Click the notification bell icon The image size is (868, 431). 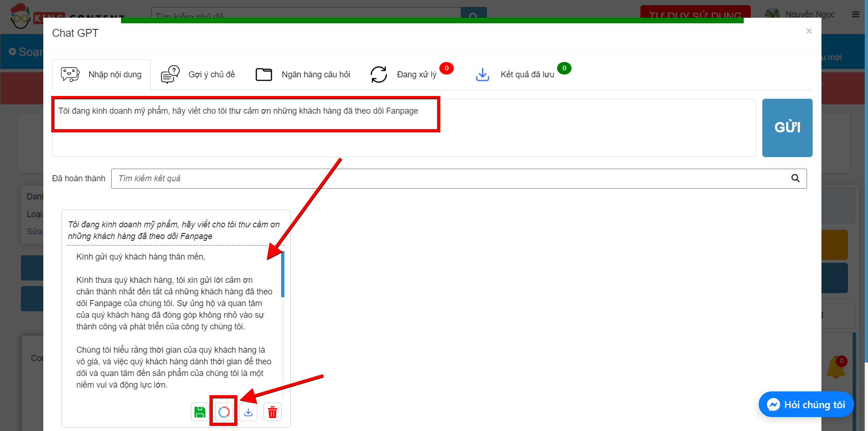[836, 368]
